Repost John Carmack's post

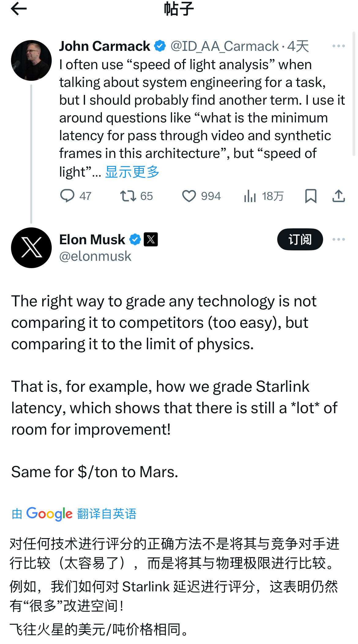tap(136, 196)
